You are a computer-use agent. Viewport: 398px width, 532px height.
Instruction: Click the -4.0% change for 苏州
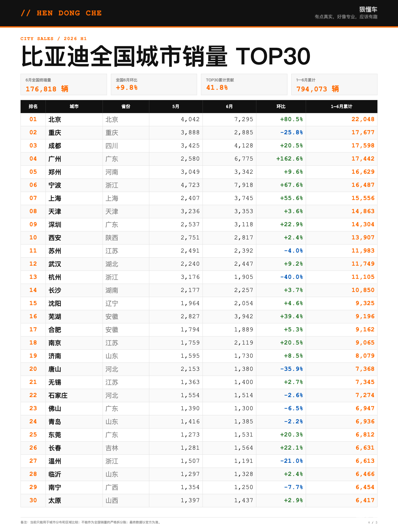(x=293, y=251)
